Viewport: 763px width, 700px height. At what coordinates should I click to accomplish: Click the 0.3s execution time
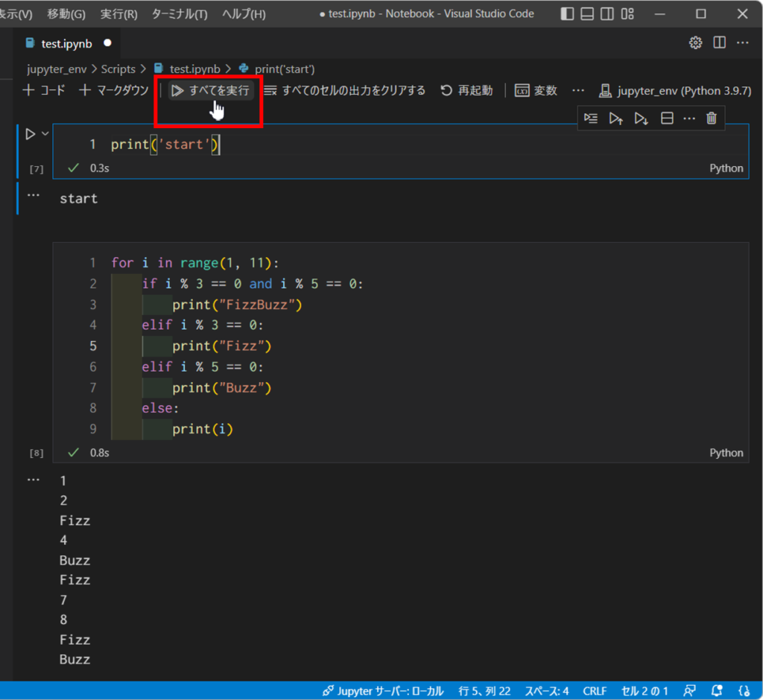[99, 168]
